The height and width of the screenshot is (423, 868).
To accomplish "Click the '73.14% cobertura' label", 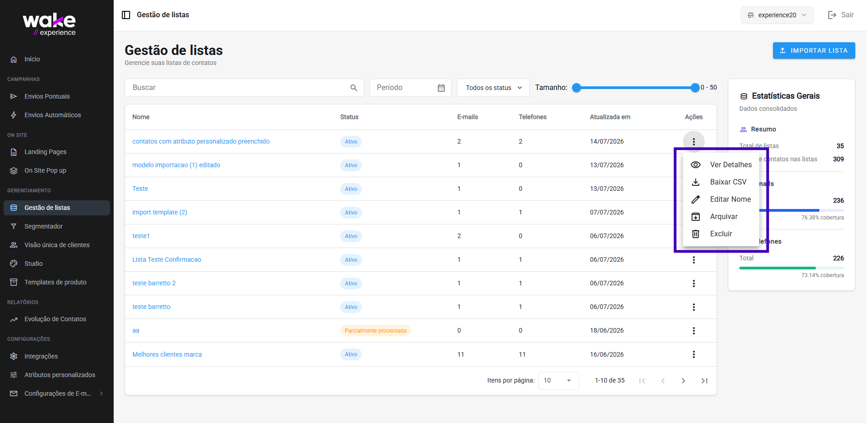I will 823,275.
